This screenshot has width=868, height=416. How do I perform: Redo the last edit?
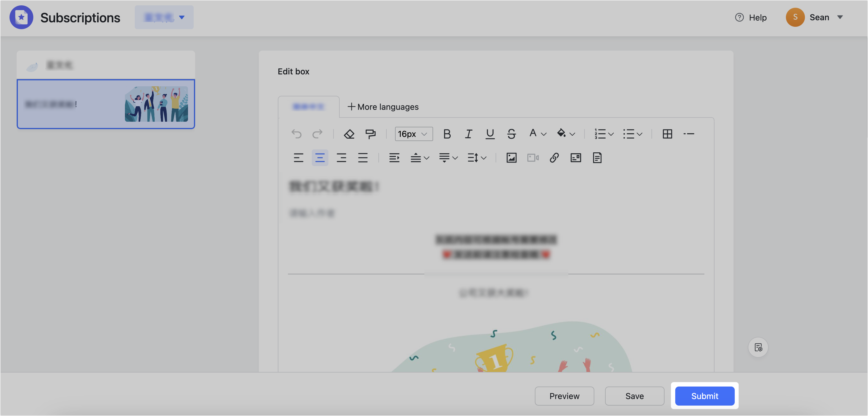317,134
